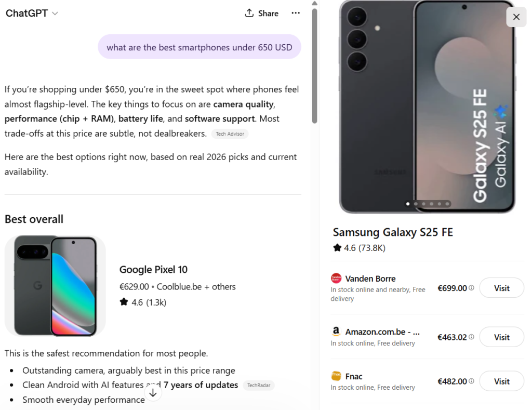This screenshot has height=410, width=532.
Task: Click the scroll-to-bottom arrow icon
Action: [153, 393]
